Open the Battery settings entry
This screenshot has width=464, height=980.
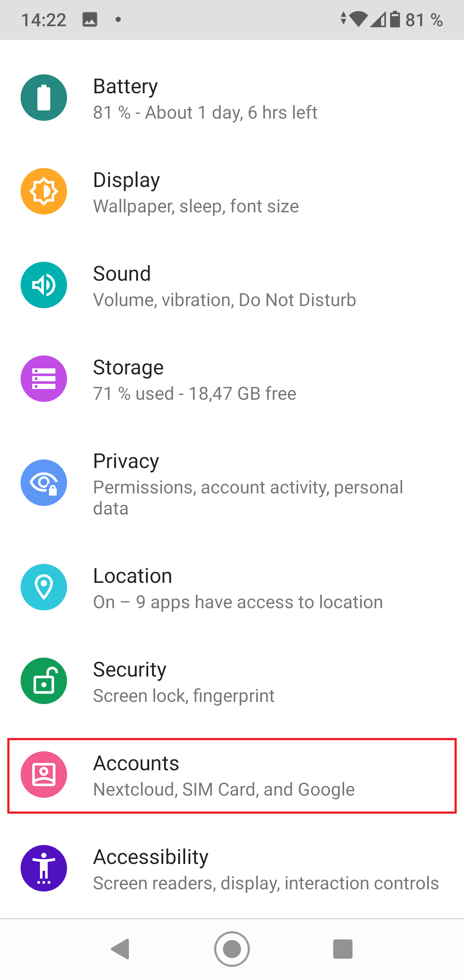click(x=205, y=99)
